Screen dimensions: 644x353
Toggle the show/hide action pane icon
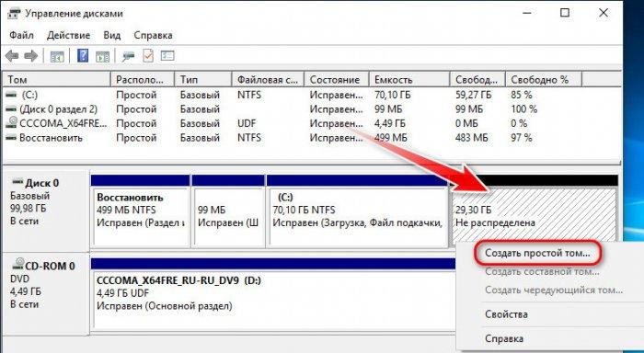coord(102,56)
